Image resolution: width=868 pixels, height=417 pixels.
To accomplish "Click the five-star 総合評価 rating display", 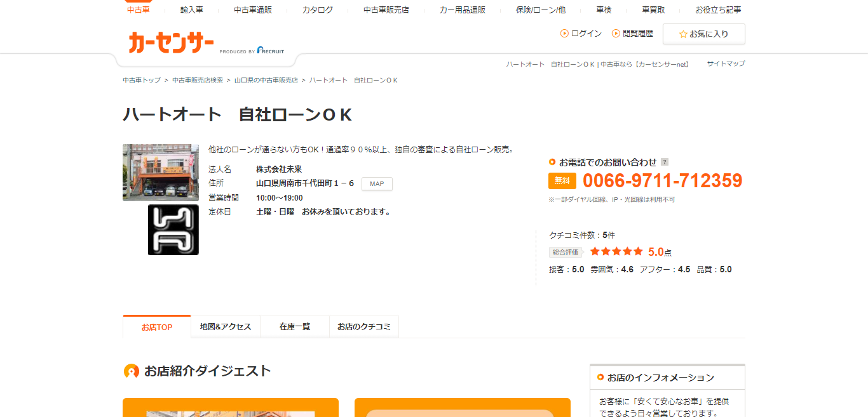I will coord(616,251).
